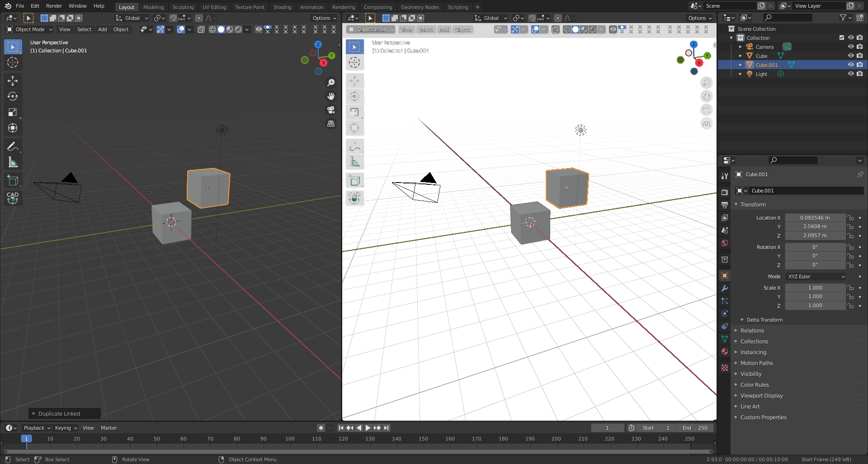Viewport: 868px width, 464px height.
Task: Open the Output properties tab
Action: tap(725, 205)
